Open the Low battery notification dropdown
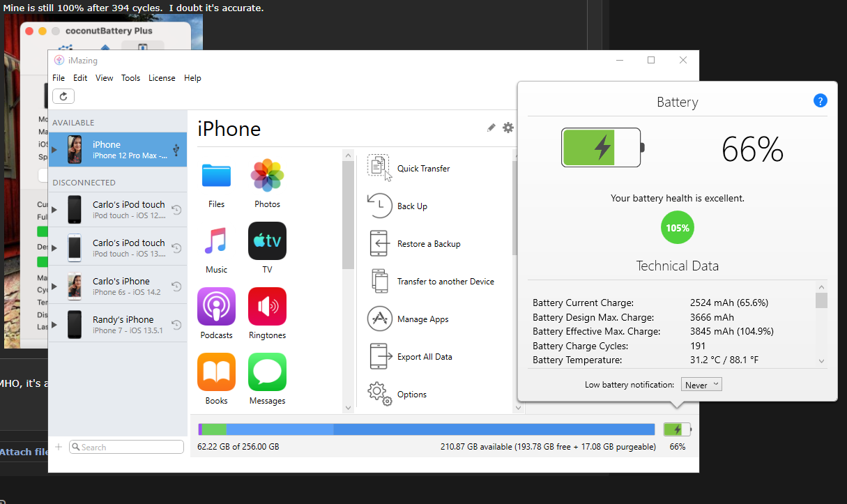The height and width of the screenshot is (504, 847). click(x=701, y=385)
